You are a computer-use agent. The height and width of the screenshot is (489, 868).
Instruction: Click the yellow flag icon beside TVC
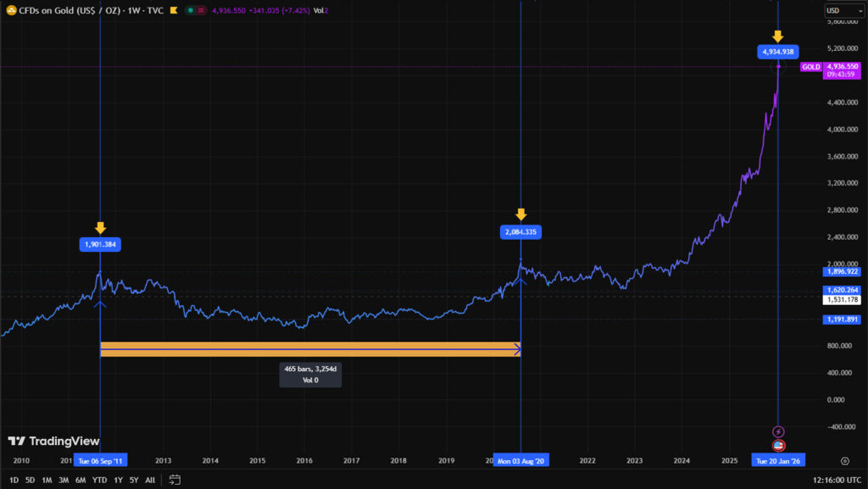[x=174, y=10]
